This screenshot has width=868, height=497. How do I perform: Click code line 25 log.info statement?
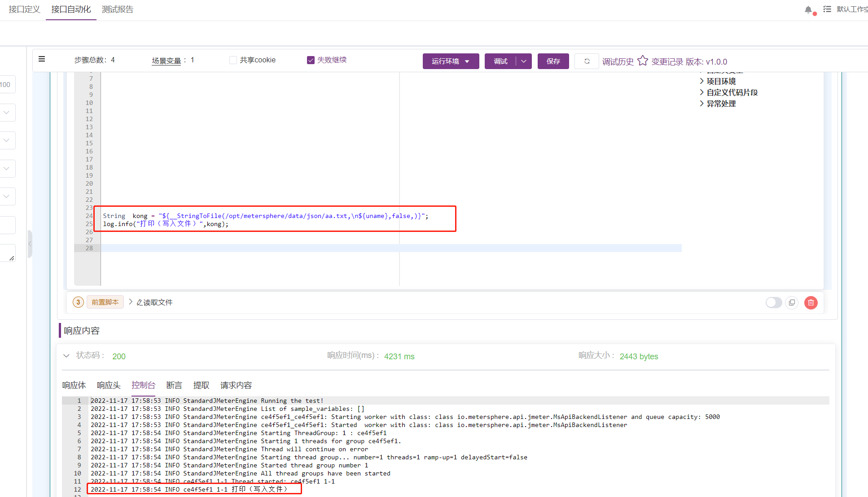[x=166, y=224]
